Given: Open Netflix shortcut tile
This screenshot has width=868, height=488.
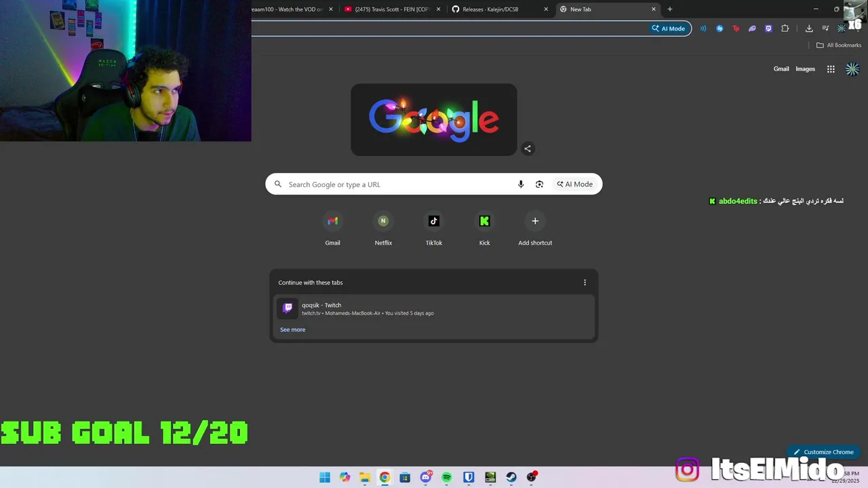Looking at the screenshot, I should coord(383,229).
